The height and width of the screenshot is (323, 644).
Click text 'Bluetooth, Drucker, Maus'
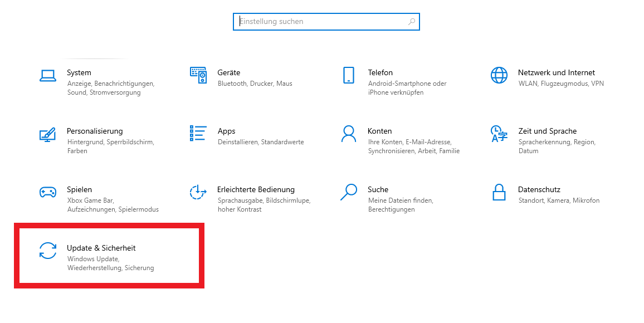tap(255, 84)
